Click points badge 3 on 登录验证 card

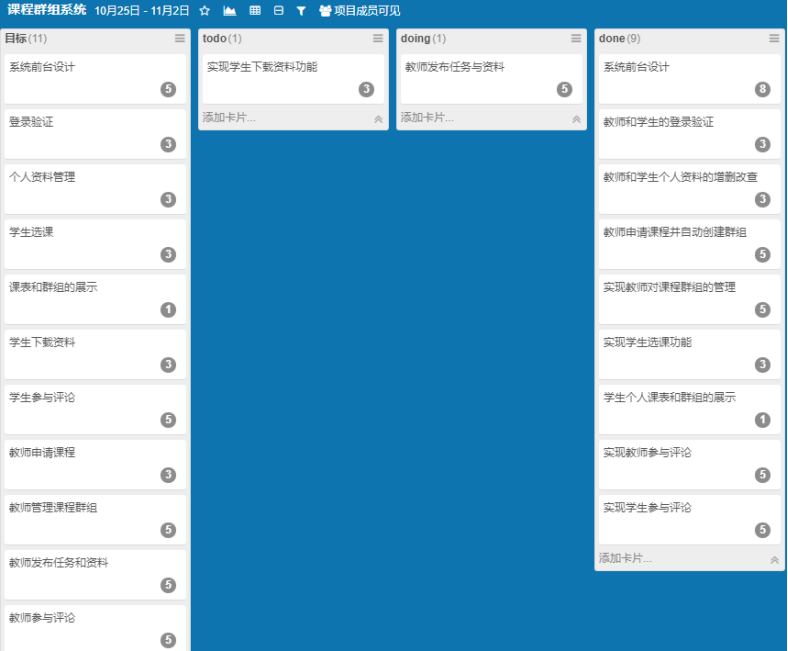coord(168,144)
